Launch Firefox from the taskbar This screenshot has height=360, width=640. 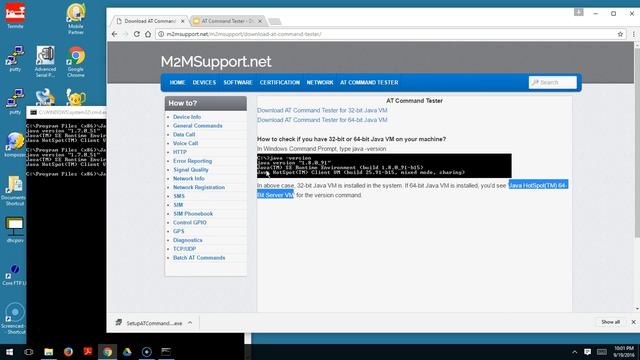coord(68,352)
